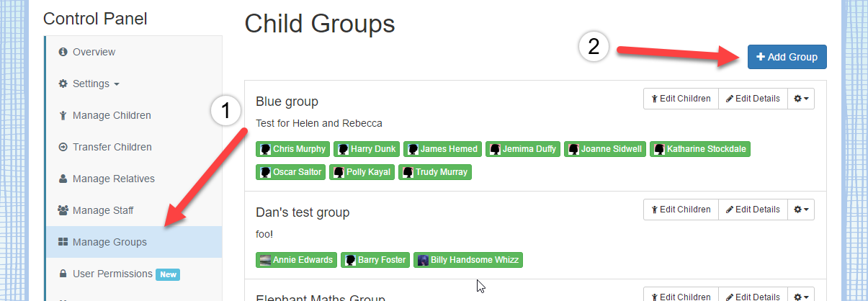Click the Jemima Duffy child tag

tap(523, 149)
